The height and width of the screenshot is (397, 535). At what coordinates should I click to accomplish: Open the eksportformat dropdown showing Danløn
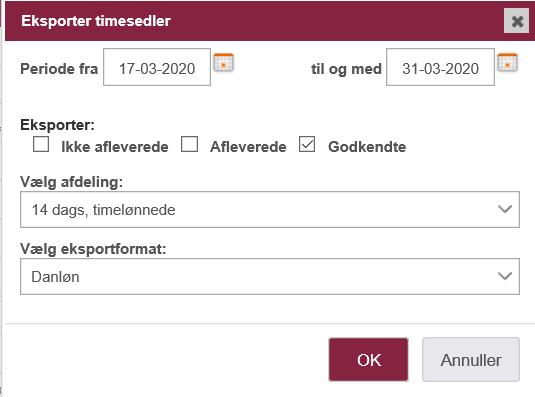pos(270,276)
